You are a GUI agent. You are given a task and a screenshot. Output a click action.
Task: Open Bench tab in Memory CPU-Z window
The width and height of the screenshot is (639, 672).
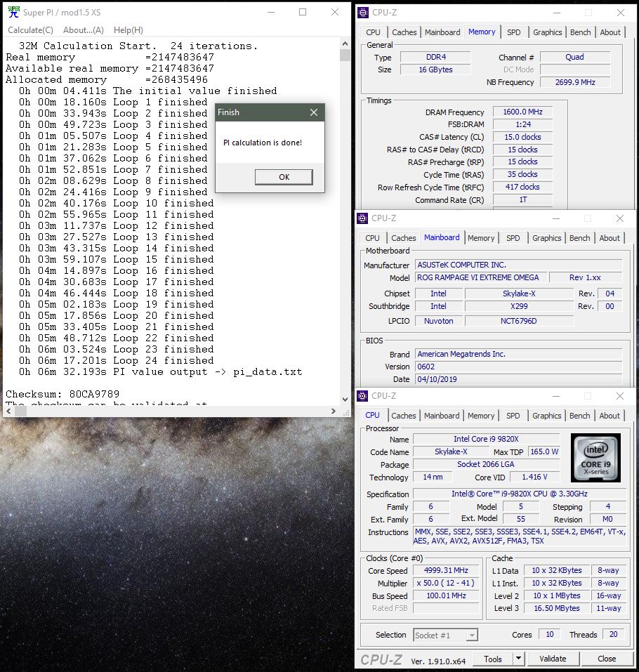580,32
